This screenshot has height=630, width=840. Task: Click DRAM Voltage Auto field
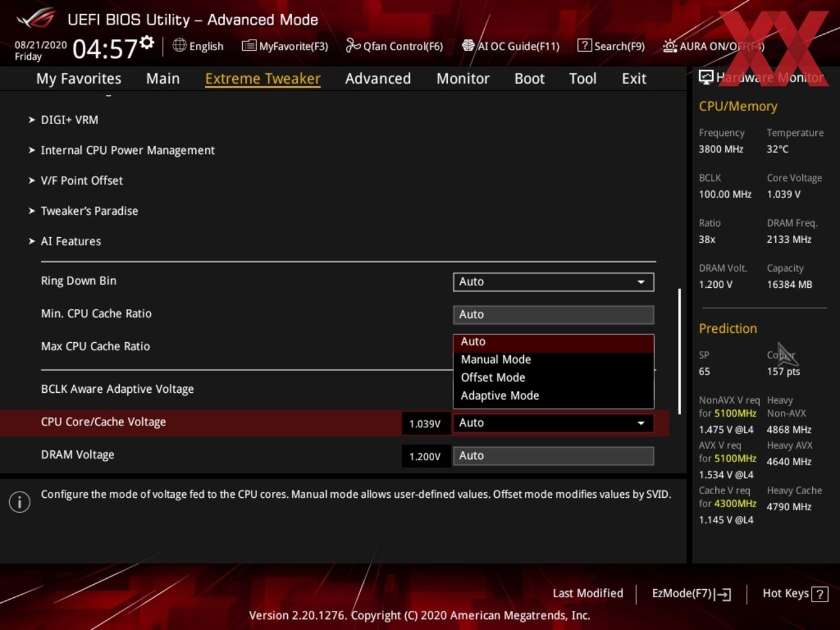553,456
